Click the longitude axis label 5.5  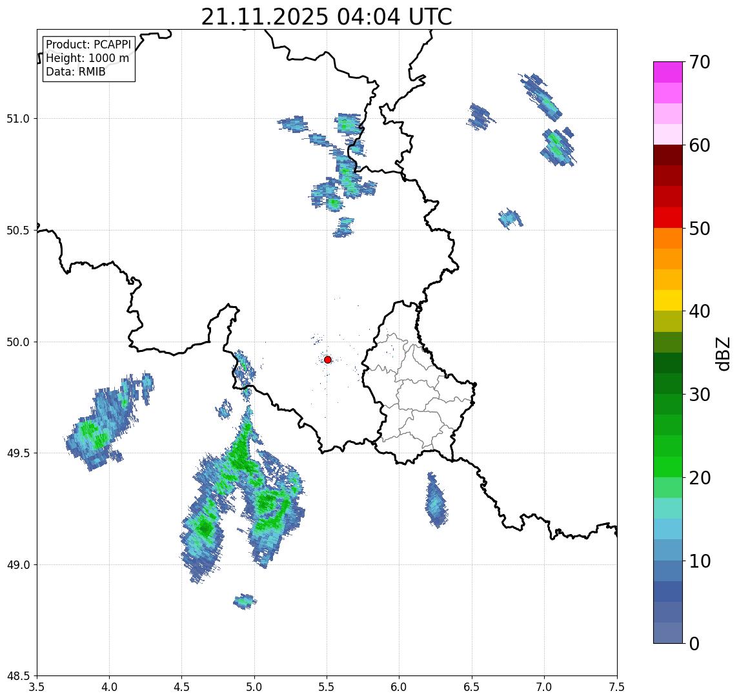tap(327, 687)
